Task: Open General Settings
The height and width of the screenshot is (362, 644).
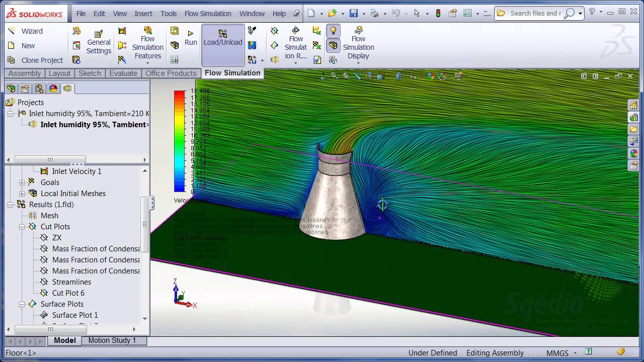Action: tap(99, 43)
